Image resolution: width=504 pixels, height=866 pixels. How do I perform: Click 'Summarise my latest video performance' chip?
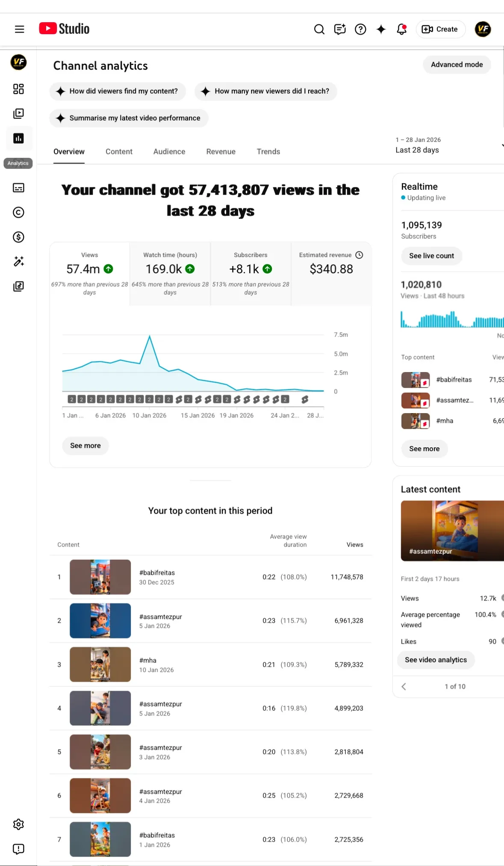pos(129,118)
